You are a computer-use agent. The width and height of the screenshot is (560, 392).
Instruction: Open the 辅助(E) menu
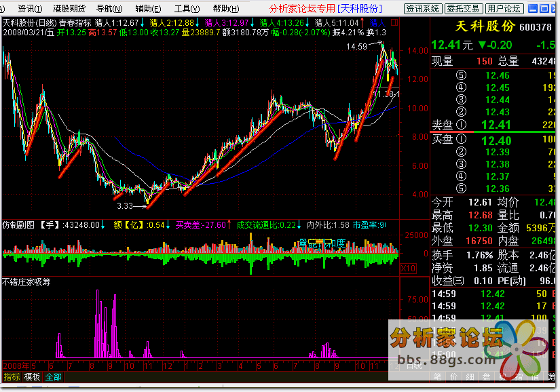(148, 9)
